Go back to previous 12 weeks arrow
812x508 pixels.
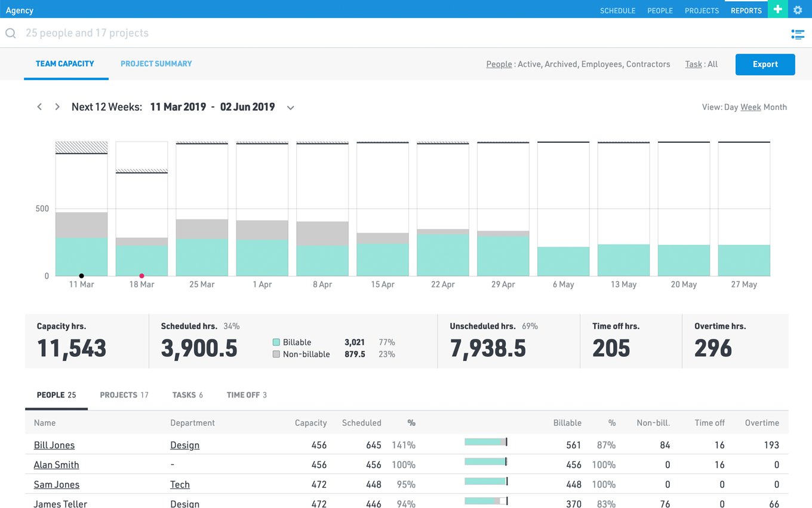pyautogui.click(x=39, y=106)
